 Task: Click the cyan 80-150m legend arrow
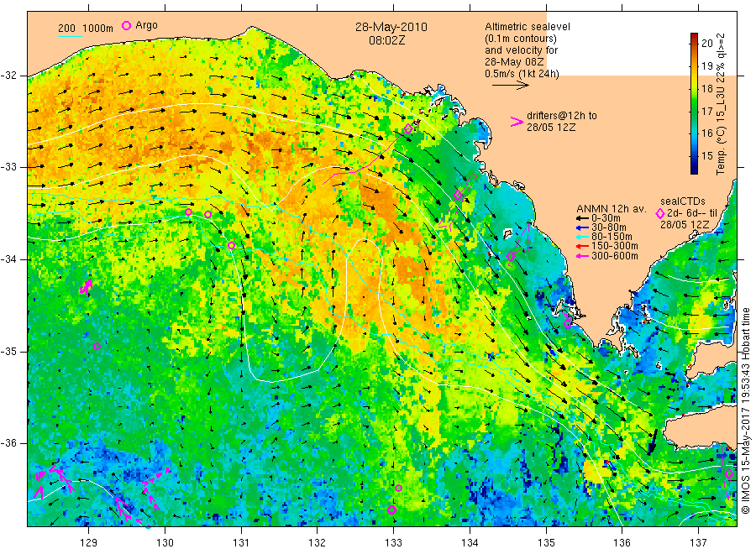coord(582,237)
